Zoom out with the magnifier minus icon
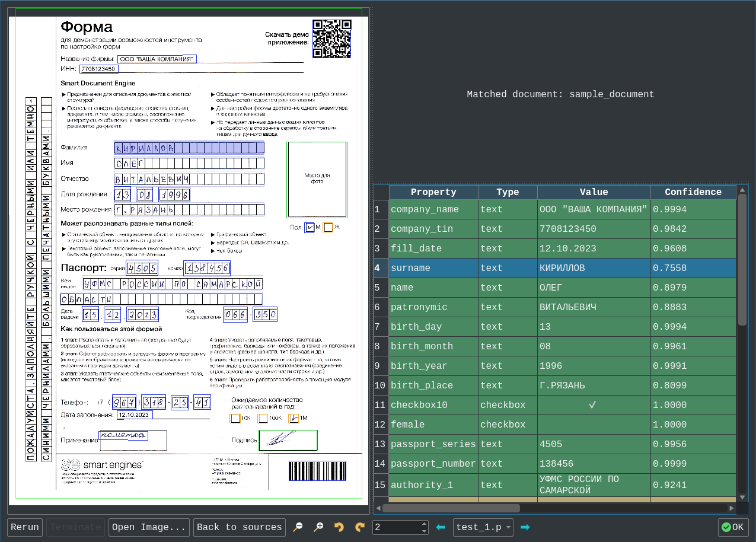This screenshot has height=542, width=756. coord(298,527)
